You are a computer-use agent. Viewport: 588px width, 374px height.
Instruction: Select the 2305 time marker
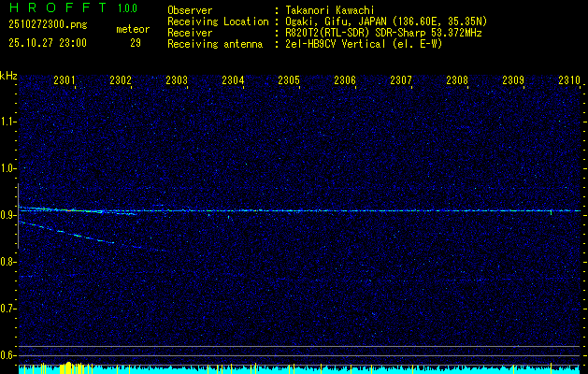[289, 81]
